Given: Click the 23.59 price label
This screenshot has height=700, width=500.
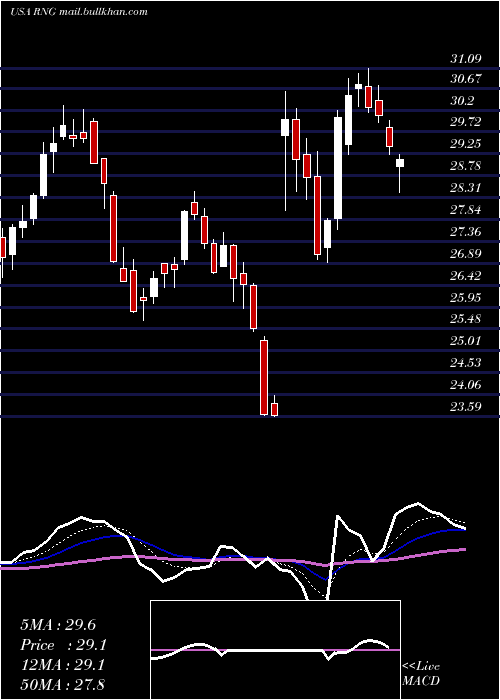Looking at the screenshot, I should (x=466, y=406).
